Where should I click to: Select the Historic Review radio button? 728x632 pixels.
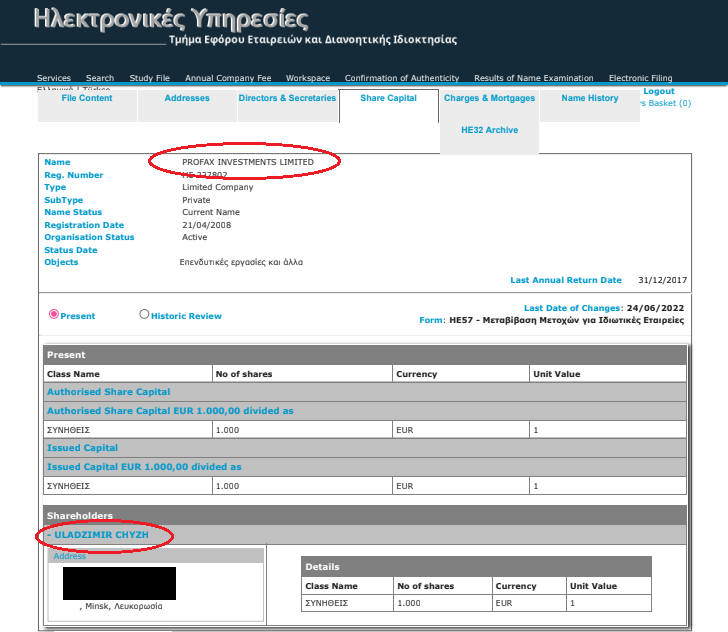tap(144, 314)
